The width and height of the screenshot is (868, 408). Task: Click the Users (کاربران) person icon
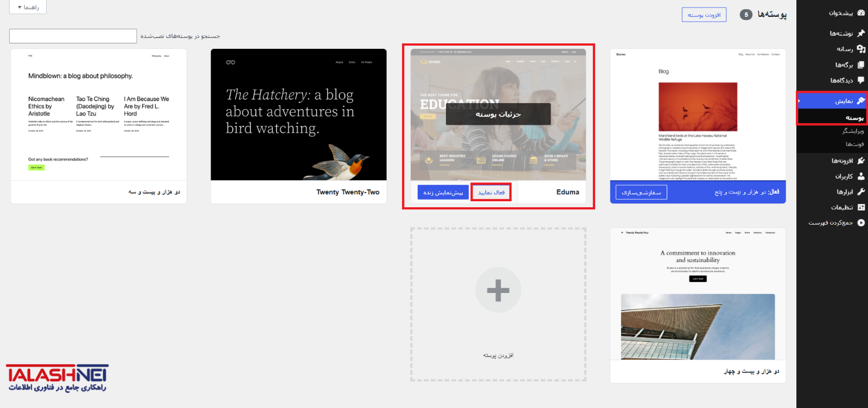click(861, 176)
